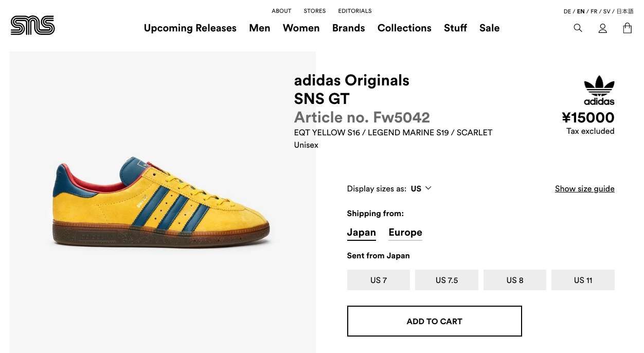This screenshot has height=353, width=644.
Task: Open the Brands menu
Action: 348,28
